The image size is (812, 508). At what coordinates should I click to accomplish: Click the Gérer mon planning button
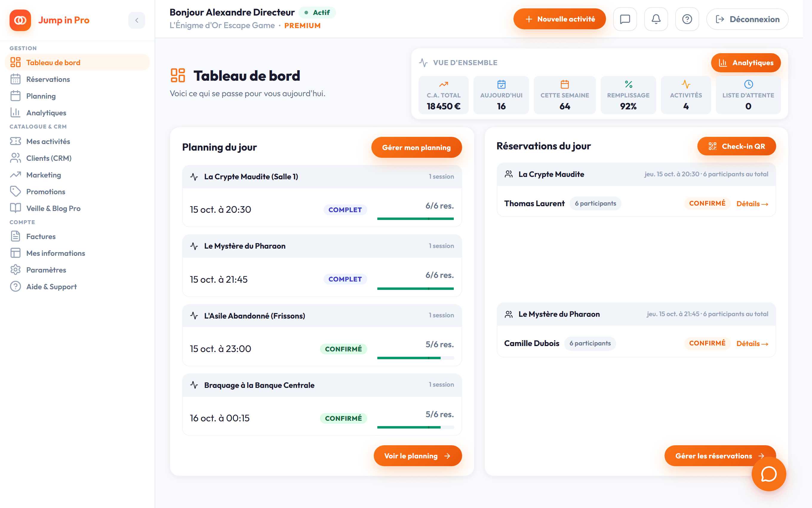coord(416,148)
